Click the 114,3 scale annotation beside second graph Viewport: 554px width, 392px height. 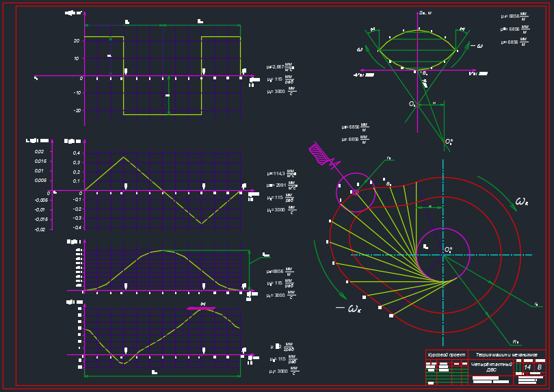280,174
